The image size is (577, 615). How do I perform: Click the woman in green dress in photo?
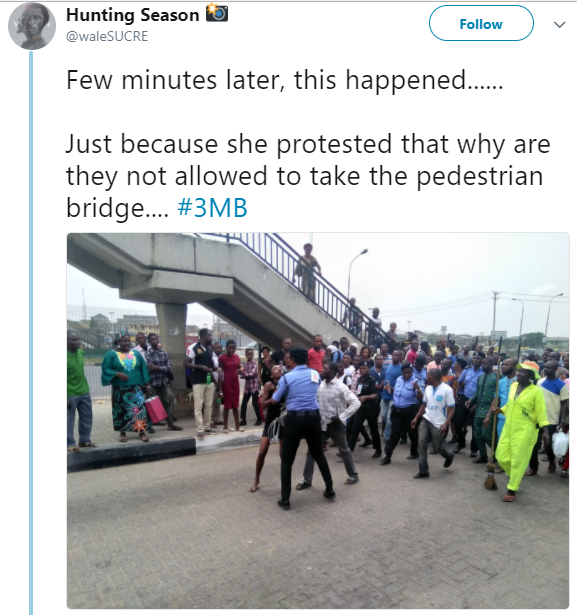tap(126, 387)
